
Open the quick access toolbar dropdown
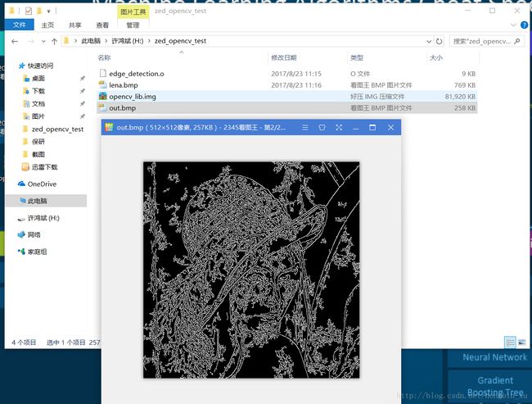48,11
